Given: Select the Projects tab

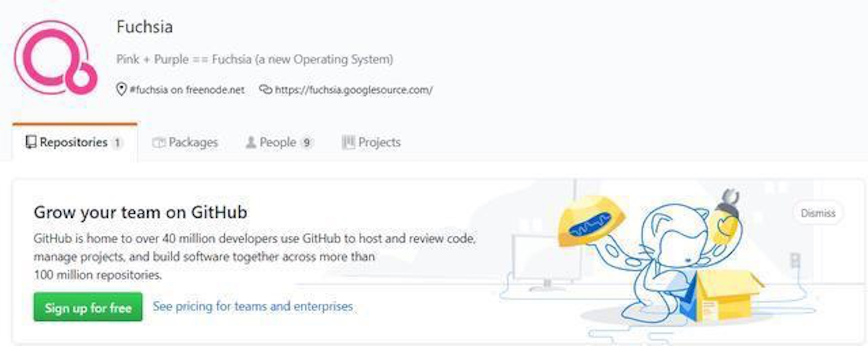Looking at the screenshot, I should point(379,142).
